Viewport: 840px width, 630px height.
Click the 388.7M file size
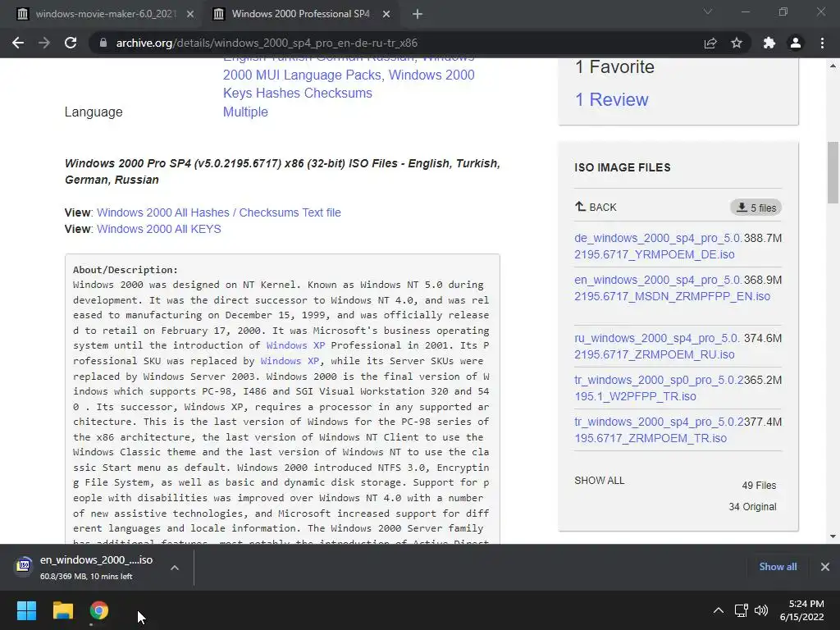pos(763,238)
